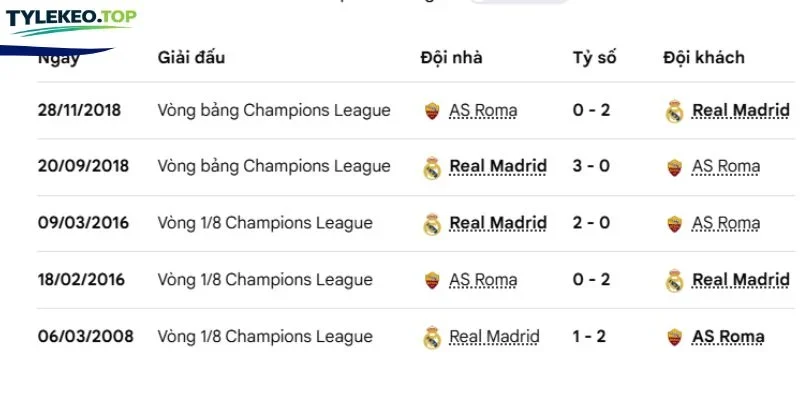Open Real Madrid away link in 28/11/2018 row
Screen dimensions: 800x400
[741, 111]
